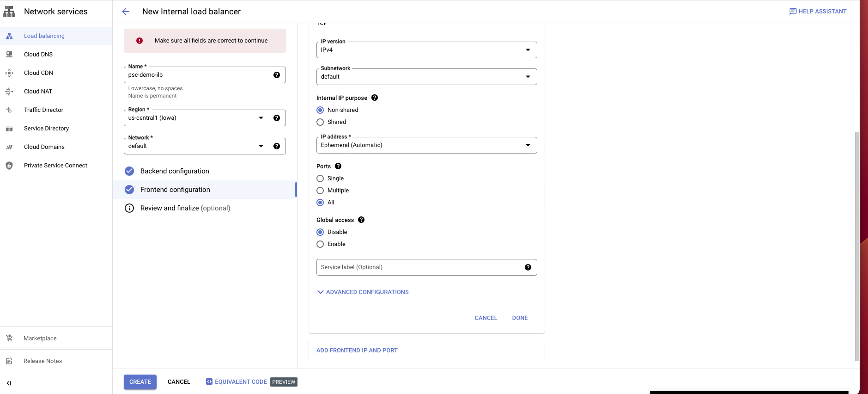Screen dimensions: 868x394
Task: Click the Service label input field
Action: pyautogui.click(x=418, y=267)
